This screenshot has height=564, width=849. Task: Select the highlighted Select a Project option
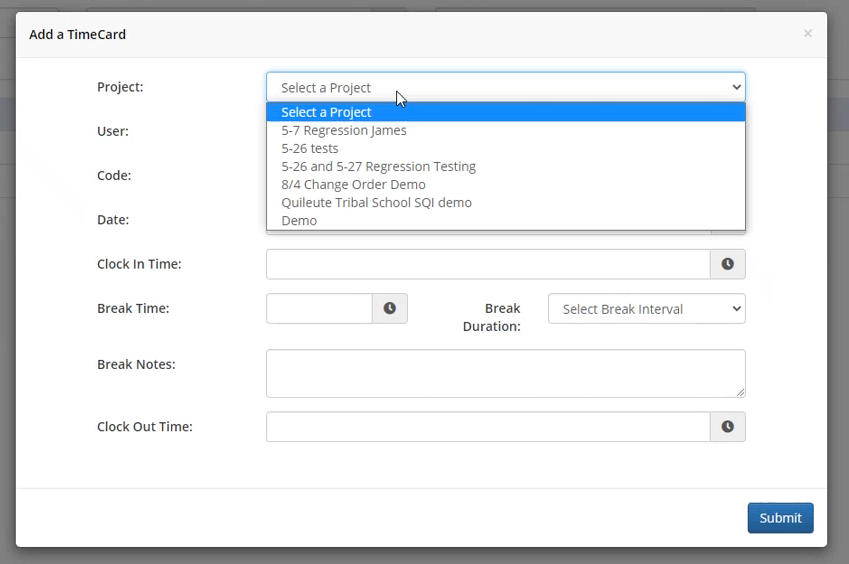point(506,112)
